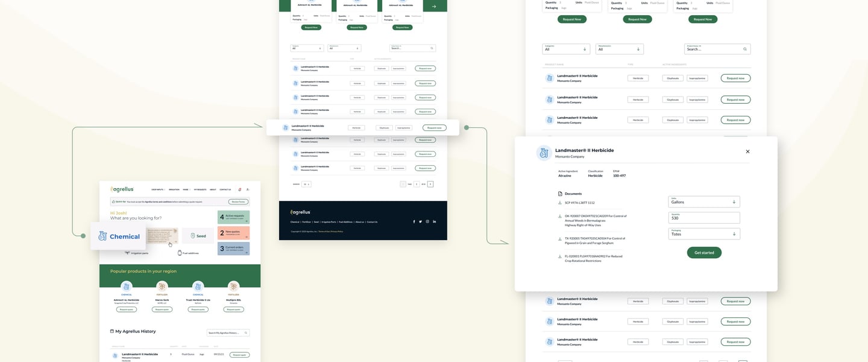Image resolution: width=868 pixels, height=362 pixels.
Task: Click flask icon in the highlighted Landmaster row
Action: pyautogui.click(x=286, y=127)
